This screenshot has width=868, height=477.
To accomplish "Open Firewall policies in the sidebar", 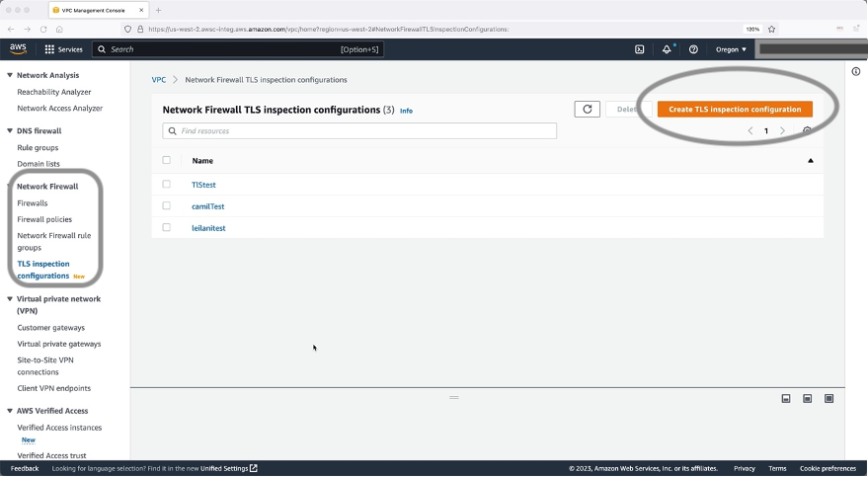I will (x=44, y=219).
